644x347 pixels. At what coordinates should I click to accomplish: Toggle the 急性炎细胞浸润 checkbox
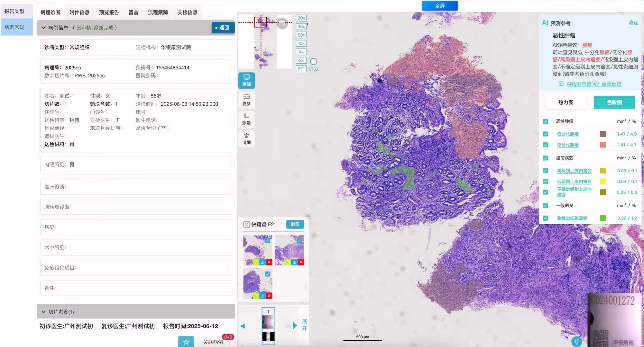pyautogui.click(x=545, y=218)
